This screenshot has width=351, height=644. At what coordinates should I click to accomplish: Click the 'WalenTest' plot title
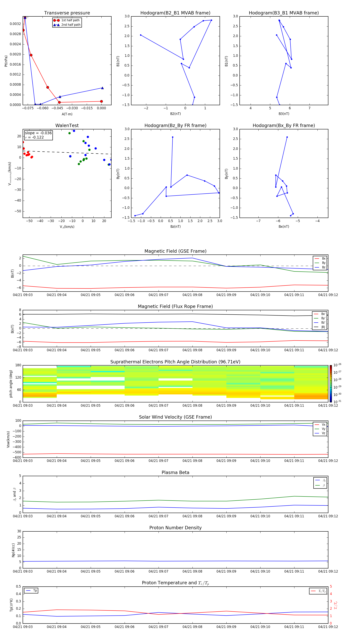(x=67, y=125)
